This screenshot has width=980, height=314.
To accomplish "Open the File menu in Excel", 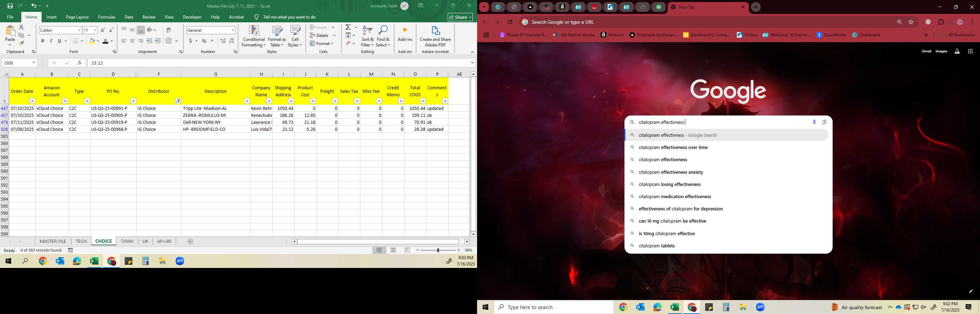I will click(x=10, y=17).
